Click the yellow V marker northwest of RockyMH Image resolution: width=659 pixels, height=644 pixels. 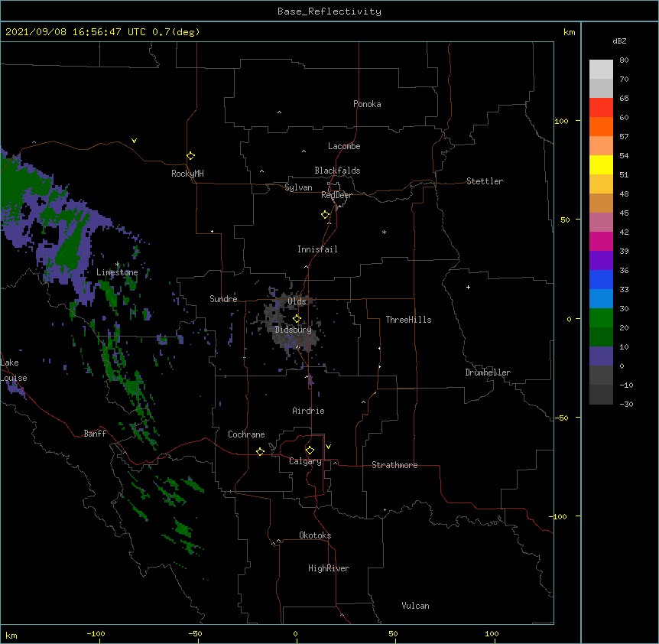tap(134, 141)
